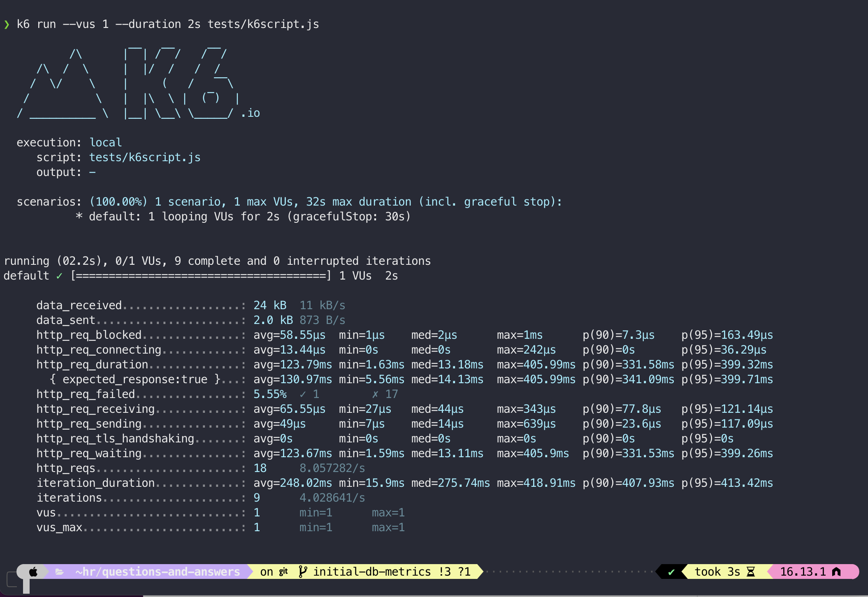868x597 pixels.
Task: Click the home icon after 16.13.1
Action: pos(836,572)
